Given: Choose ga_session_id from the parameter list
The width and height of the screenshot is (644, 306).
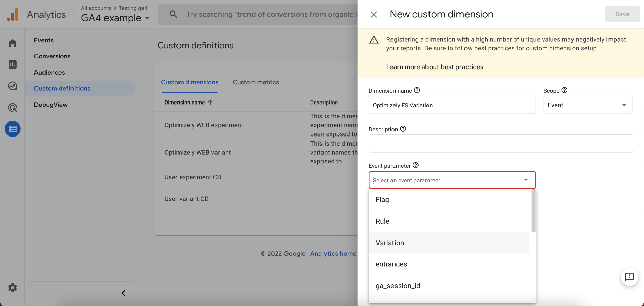Looking at the screenshot, I should click(x=449, y=286).
